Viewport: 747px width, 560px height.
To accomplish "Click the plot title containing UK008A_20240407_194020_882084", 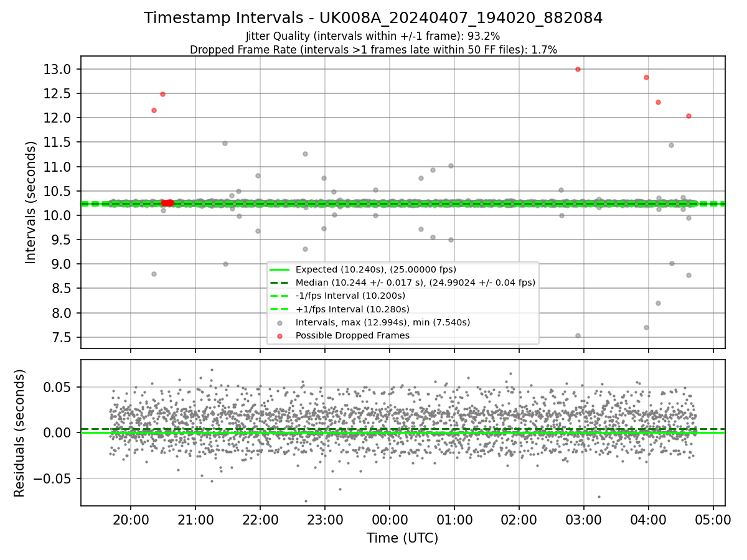I will [x=373, y=18].
